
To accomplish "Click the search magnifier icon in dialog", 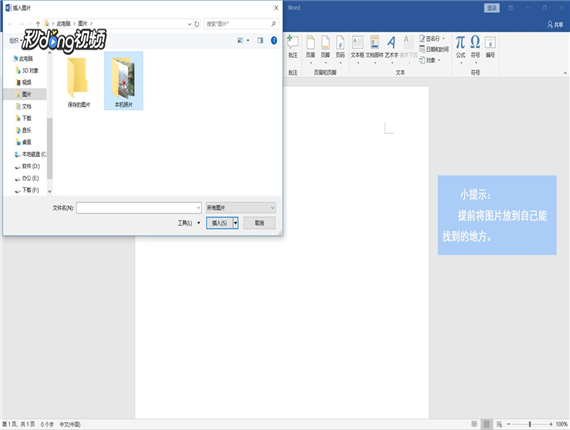I will (273, 24).
